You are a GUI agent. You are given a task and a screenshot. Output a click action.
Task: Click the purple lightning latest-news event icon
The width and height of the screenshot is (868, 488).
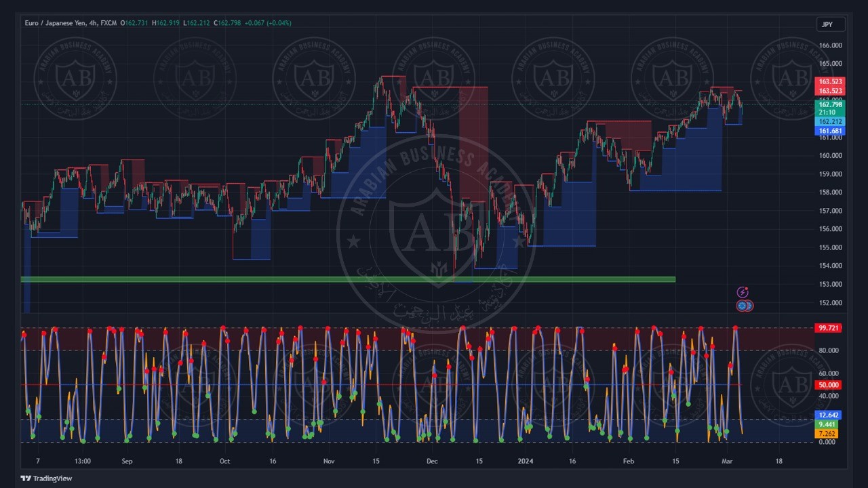(743, 292)
